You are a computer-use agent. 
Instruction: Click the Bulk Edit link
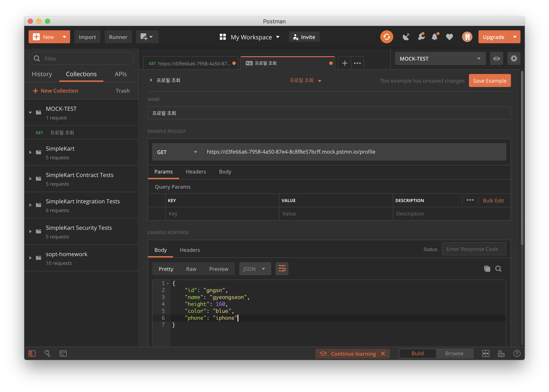pos(493,201)
